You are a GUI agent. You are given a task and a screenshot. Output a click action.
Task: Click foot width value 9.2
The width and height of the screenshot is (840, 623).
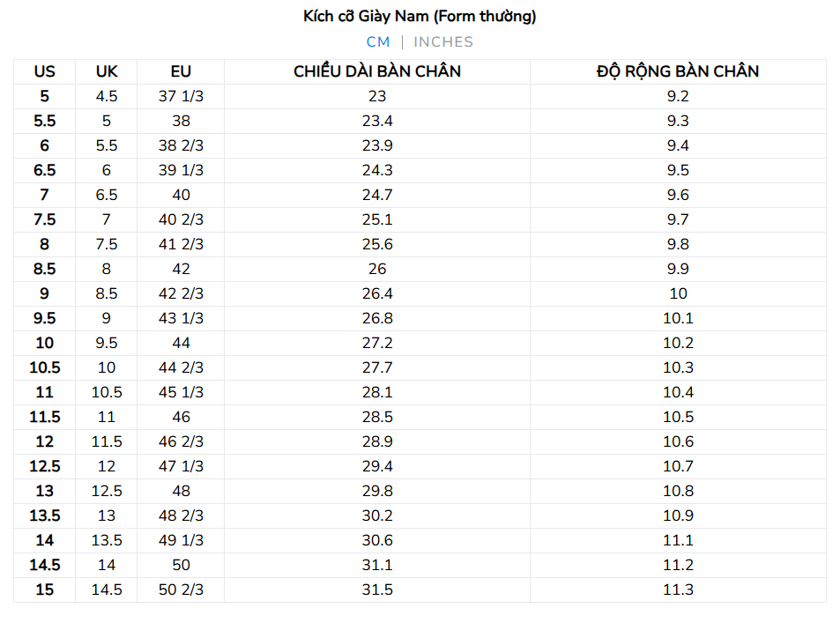[x=678, y=96]
